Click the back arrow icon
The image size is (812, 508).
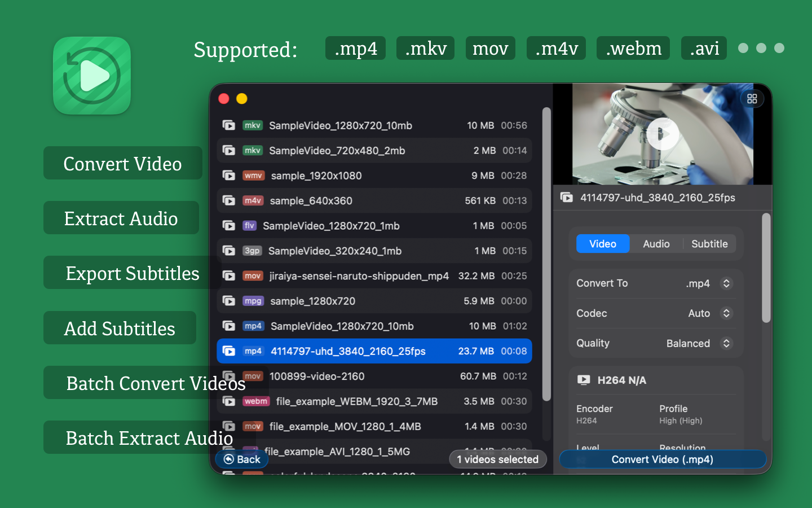click(229, 459)
